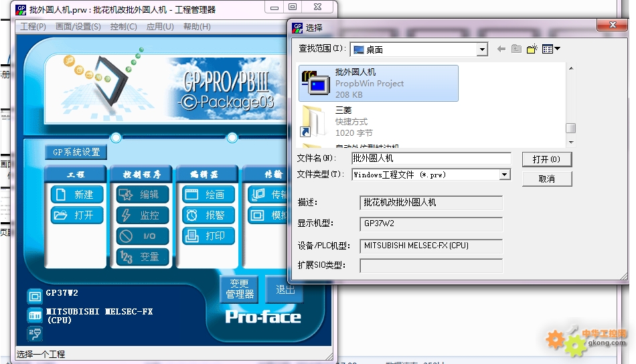Screen dimensions: 636x364
Task: Open the 报警 alarm editor
Action: 208,215
